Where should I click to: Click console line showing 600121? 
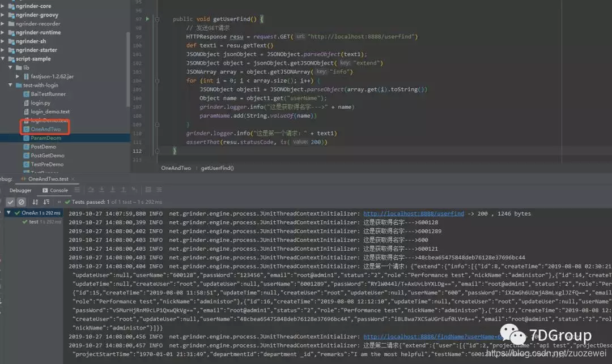(x=253, y=249)
